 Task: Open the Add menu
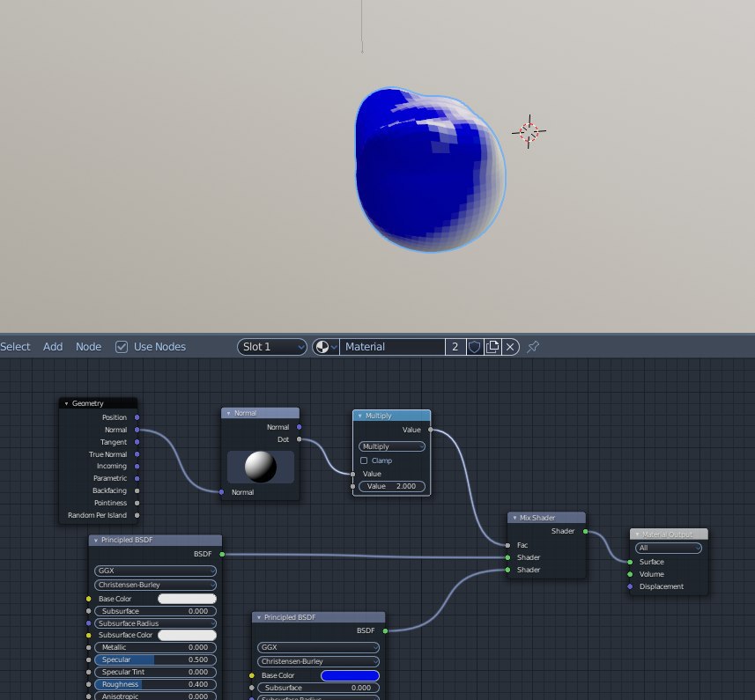point(53,347)
